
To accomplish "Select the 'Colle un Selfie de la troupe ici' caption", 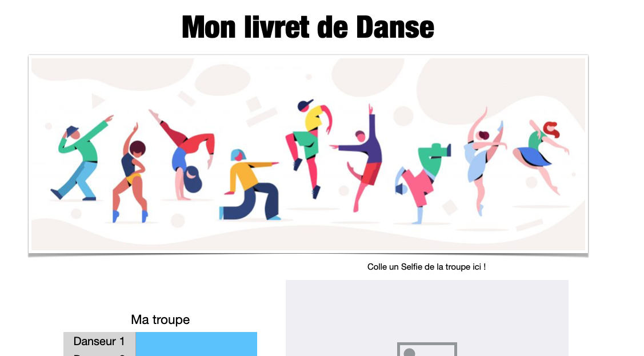I will point(426,267).
